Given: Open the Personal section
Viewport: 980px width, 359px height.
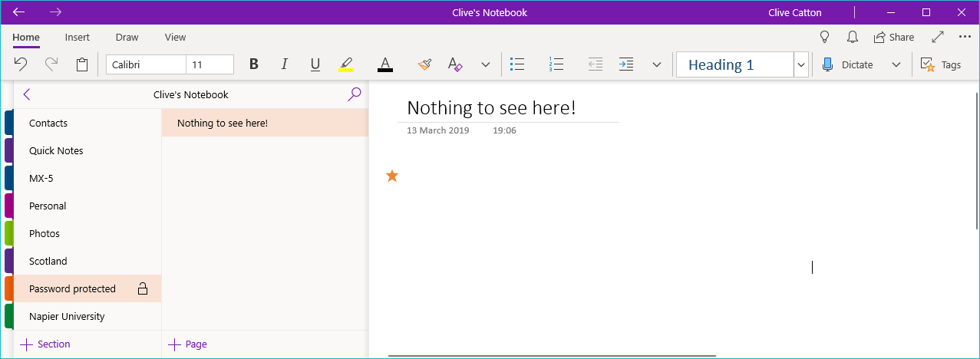Looking at the screenshot, I should coord(87,206).
